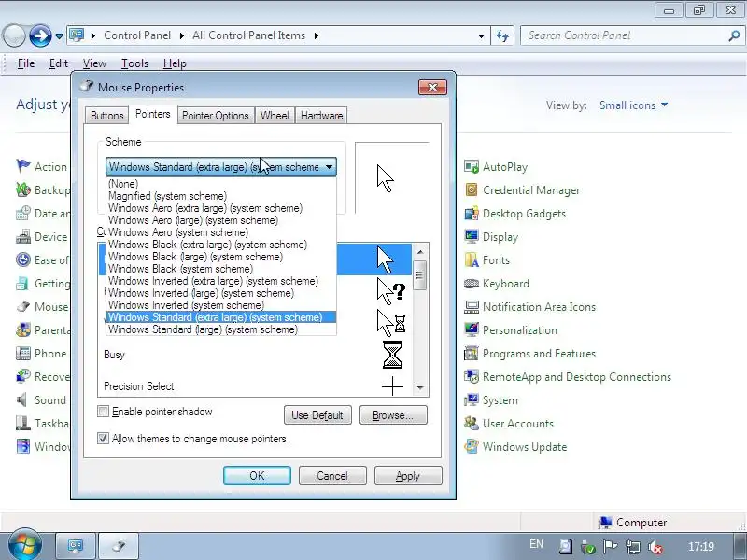Image resolution: width=747 pixels, height=560 pixels.
Task: Choose Windows Inverted (system scheme)
Action: pyautogui.click(x=221, y=305)
